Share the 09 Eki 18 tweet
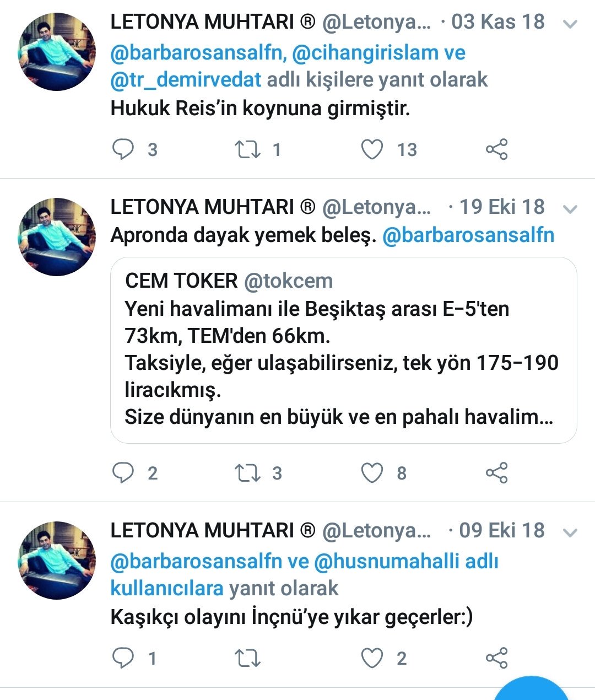 496,658
